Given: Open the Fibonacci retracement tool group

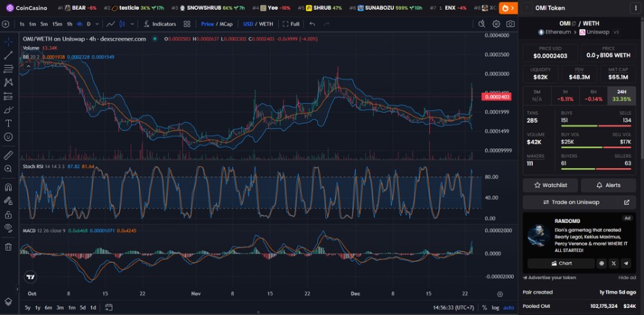Looking at the screenshot, I should [8, 69].
